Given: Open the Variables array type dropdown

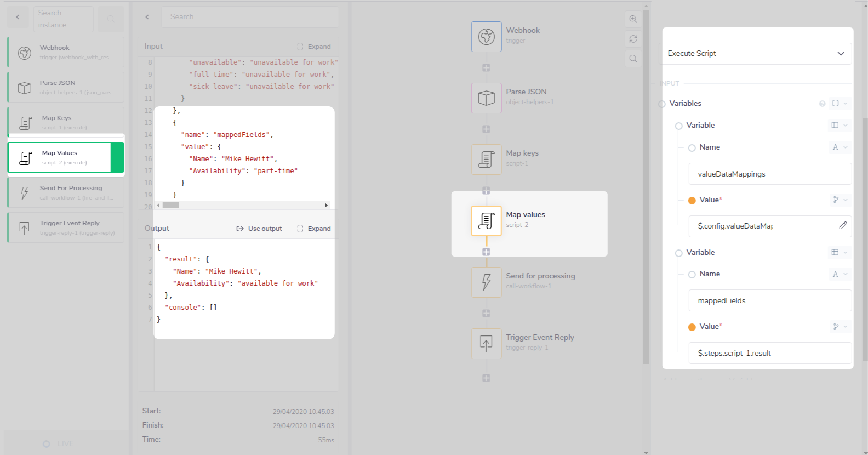Looking at the screenshot, I should 840,103.
